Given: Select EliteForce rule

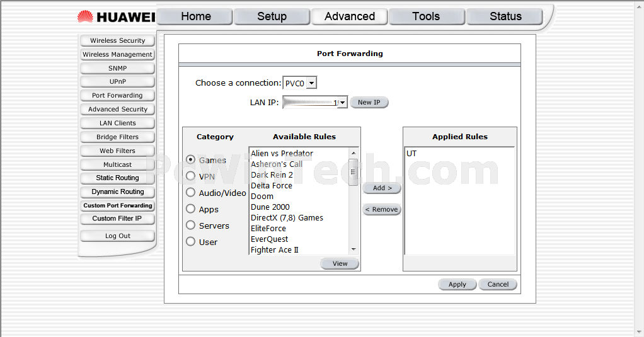Looking at the screenshot, I should tap(299, 228).
